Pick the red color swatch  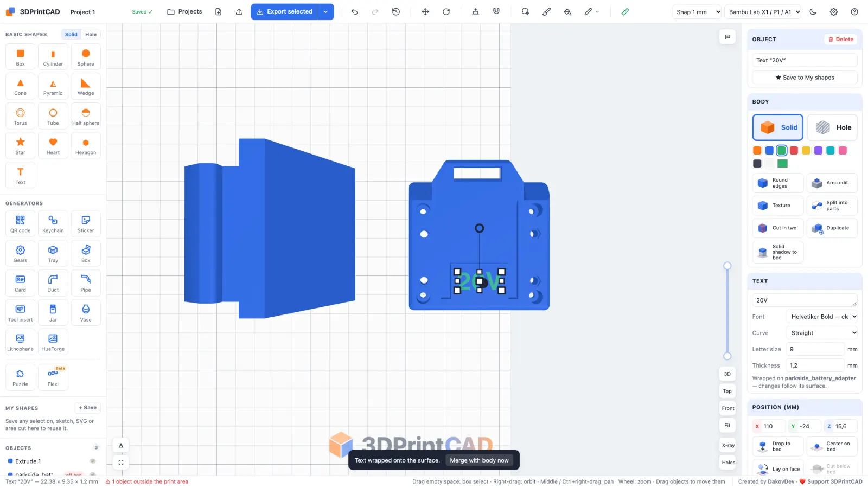coord(794,151)
